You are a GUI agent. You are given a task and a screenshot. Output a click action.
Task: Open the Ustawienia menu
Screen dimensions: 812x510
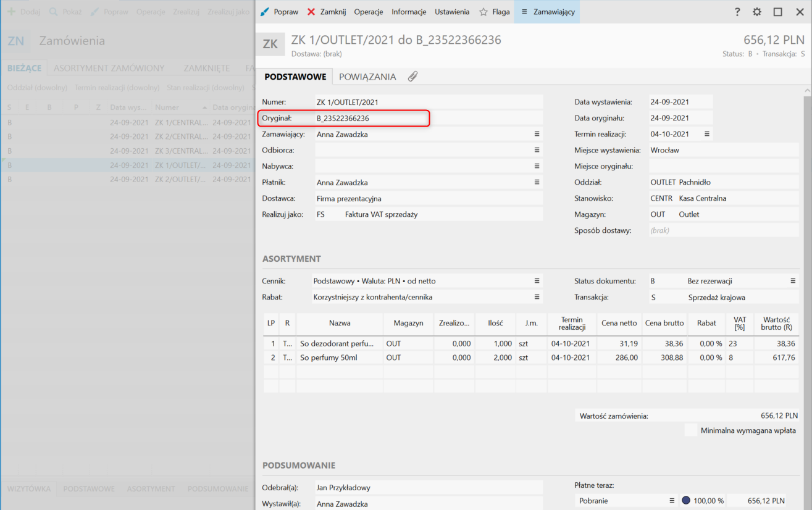(x=452, y=12)
